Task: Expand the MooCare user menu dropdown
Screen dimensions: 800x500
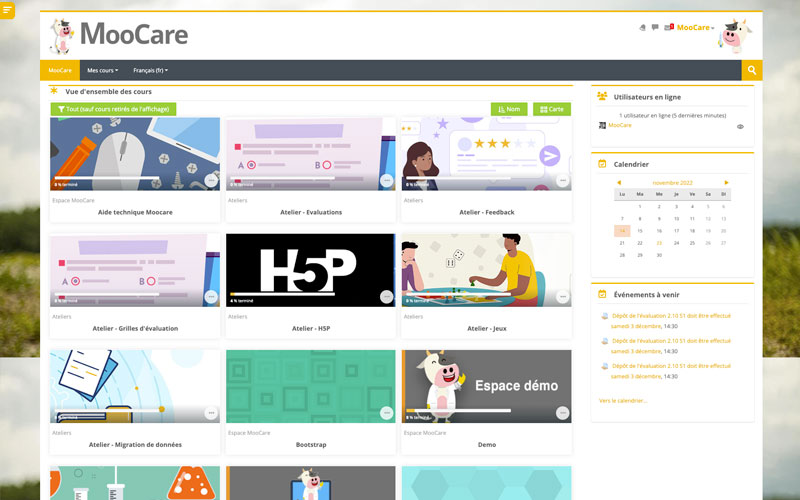Action: [x=695, y=28]
